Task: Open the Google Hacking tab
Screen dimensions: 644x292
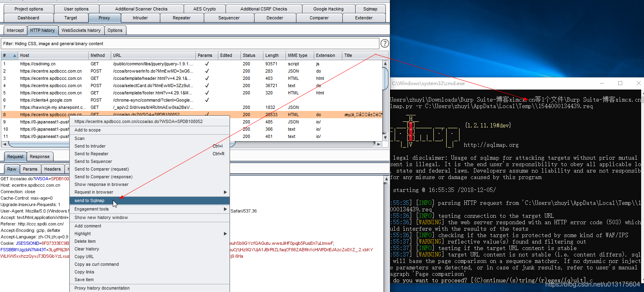Action: [328, 9]
